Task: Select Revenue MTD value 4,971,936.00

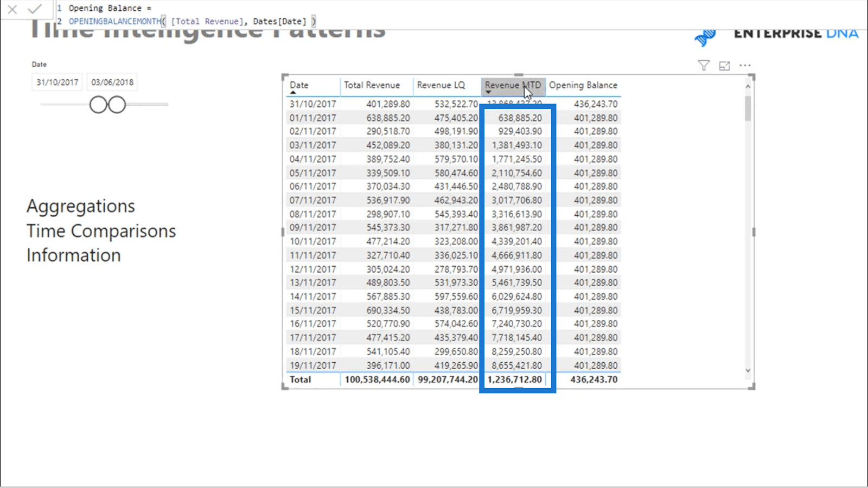Action: (516, 269)
